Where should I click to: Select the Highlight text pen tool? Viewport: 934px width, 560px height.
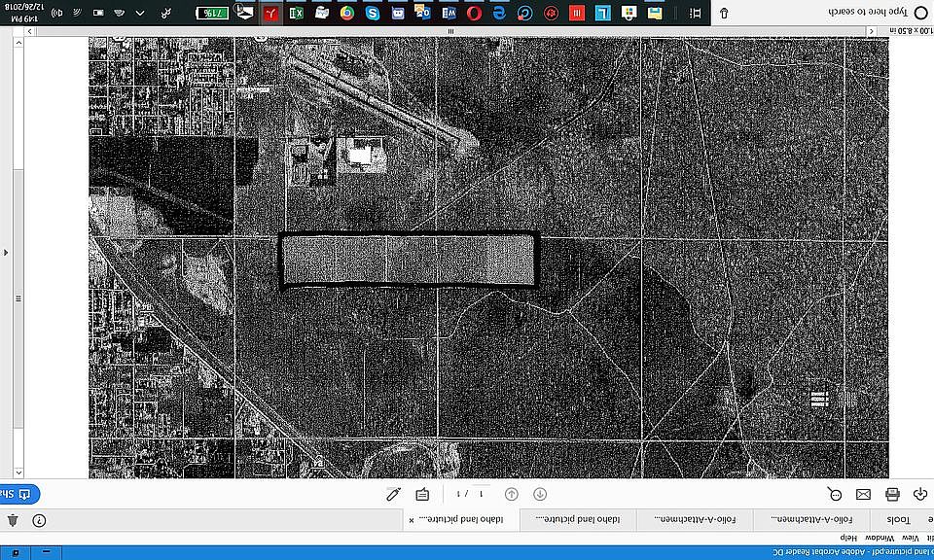[393, 494]
